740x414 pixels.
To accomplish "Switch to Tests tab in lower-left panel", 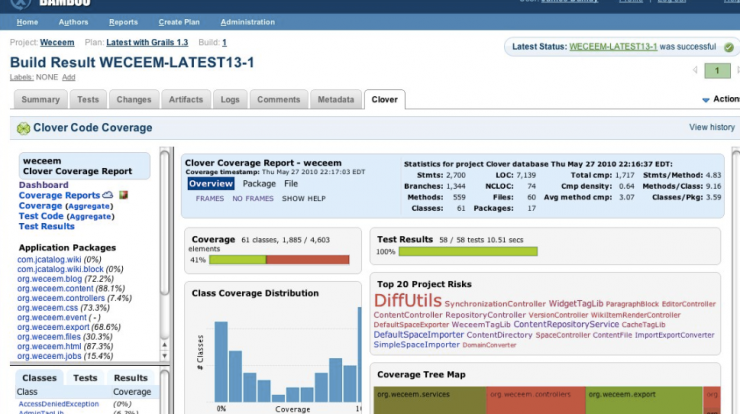I will 85,378.
